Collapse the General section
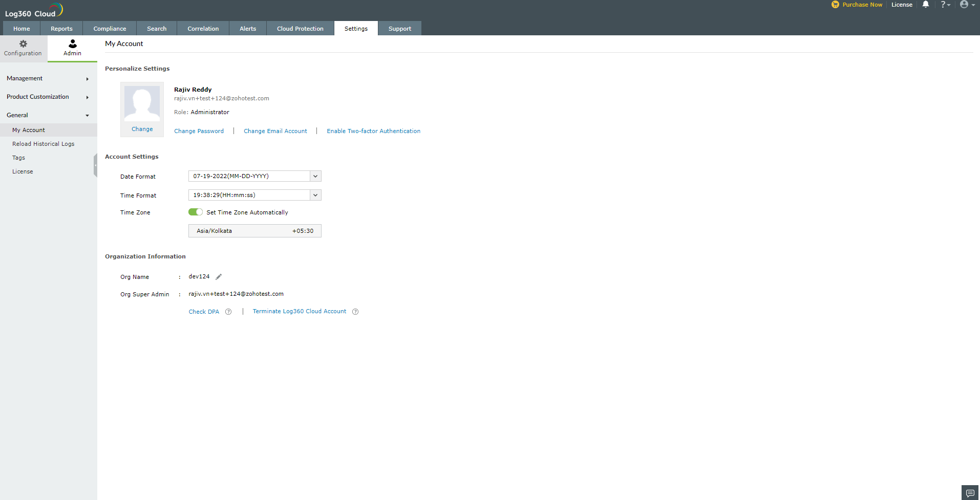The image size is (980, 500). pyautogui.click(x=48, y=115)
